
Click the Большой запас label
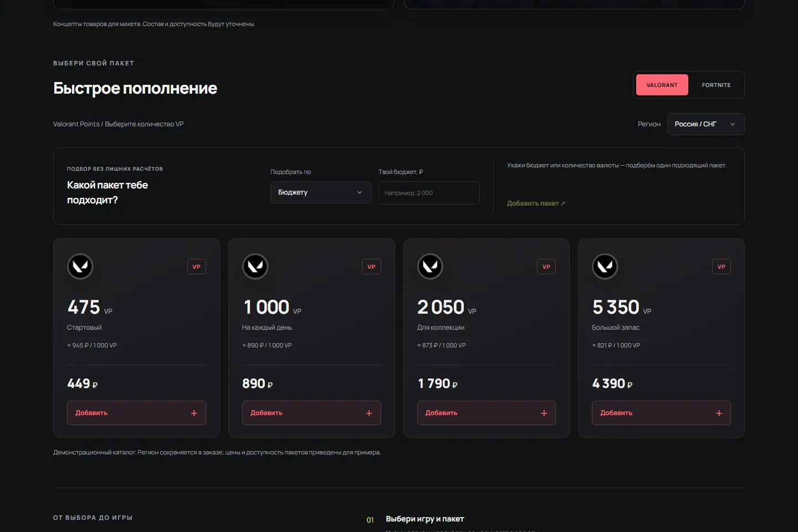tap(616, 328)
